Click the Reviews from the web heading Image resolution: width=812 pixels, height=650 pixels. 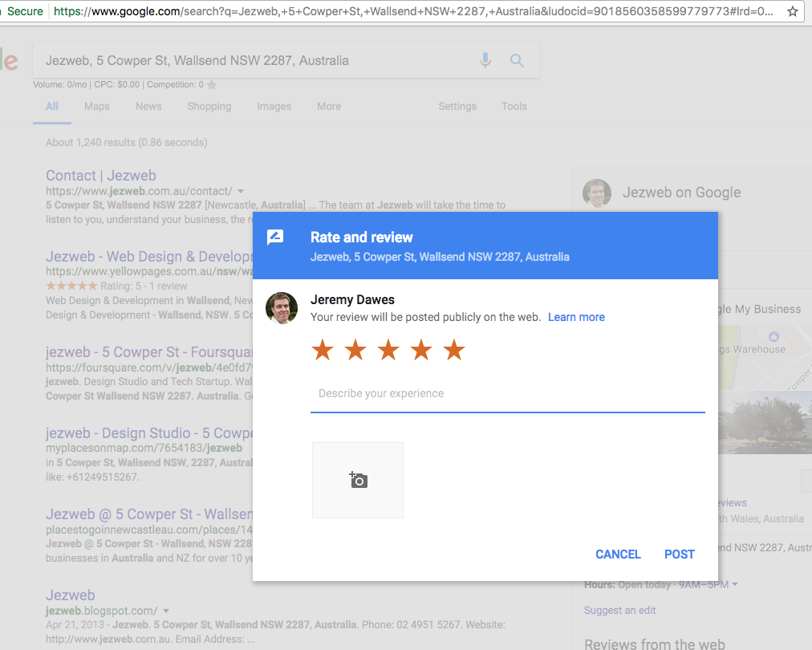(x=655, y=644)
